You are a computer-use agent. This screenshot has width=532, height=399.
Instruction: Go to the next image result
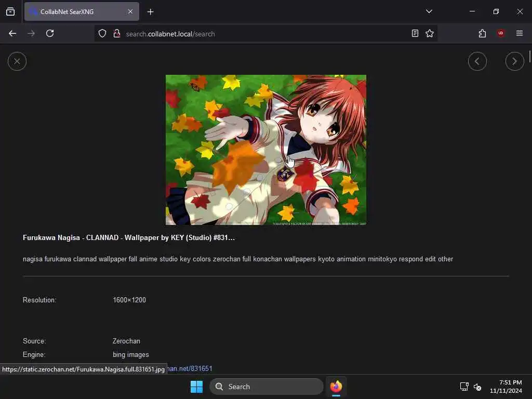click(x=514, y=61)
